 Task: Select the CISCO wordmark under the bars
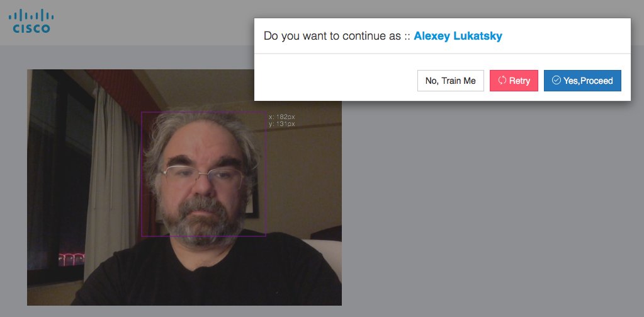[31, 28]
